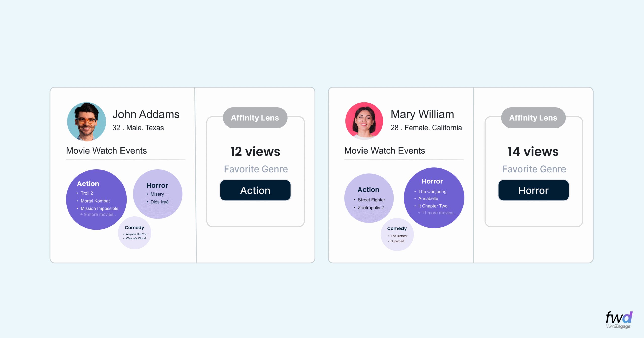The image size is (644, 338).
Task: Open the Affinity Lens tab for John
Action: [x=255, y=118]
